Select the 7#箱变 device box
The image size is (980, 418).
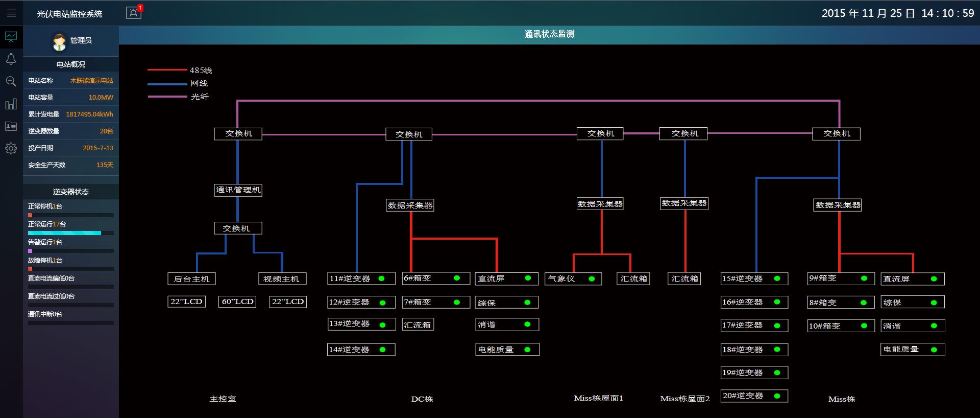click(436, 302)
